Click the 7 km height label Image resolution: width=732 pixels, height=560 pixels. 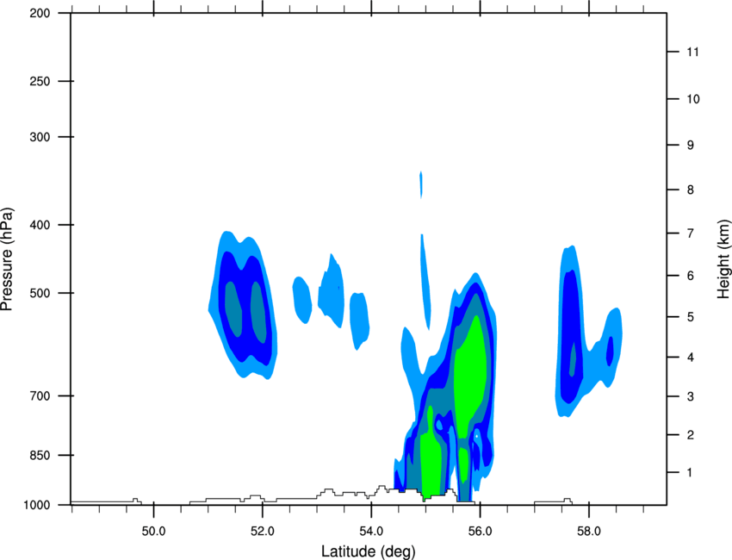click(691, 233)
